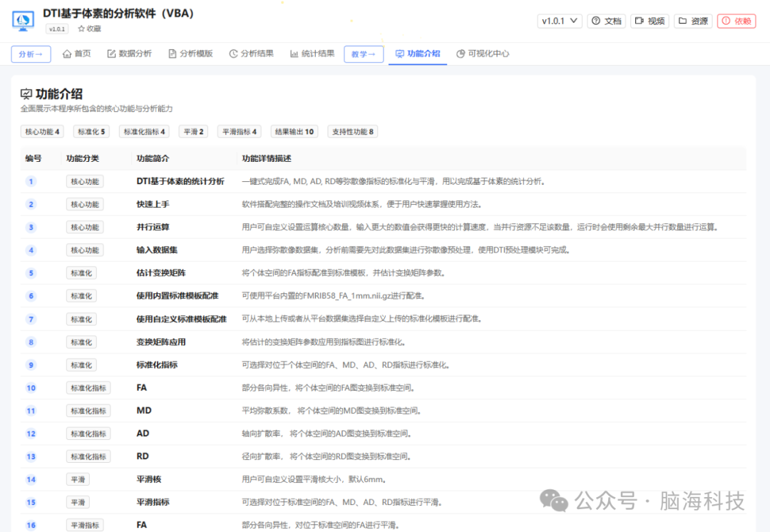Image resolution: width=770 pixels, height=532 pixels.
Task: Click row number badge 3
Action: pos(31,227)
